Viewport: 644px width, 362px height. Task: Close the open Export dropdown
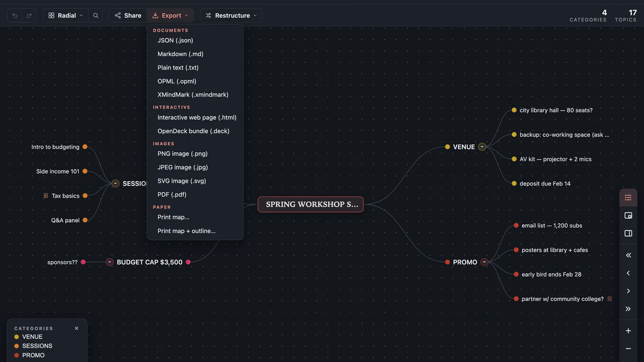(x=170, y=16)
